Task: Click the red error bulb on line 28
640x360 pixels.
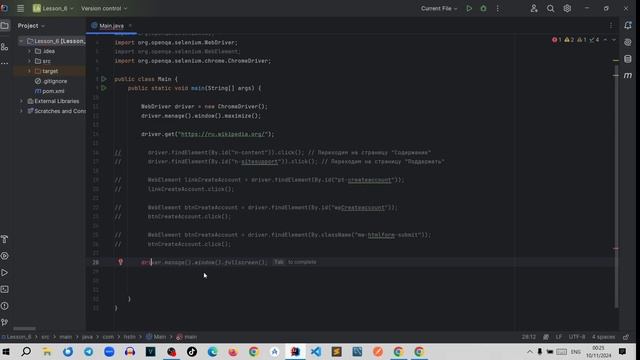Action: (x=120, y=262)
